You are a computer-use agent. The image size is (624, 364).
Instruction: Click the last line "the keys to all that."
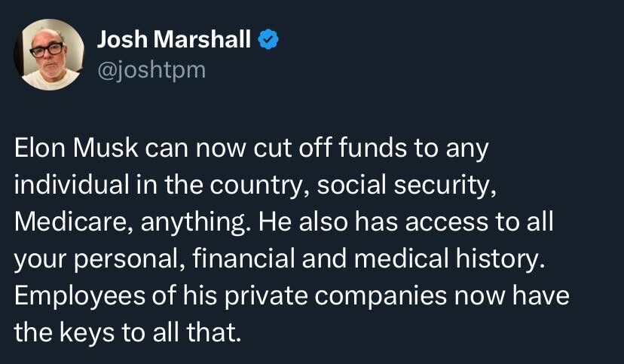(x=127, y=334)
